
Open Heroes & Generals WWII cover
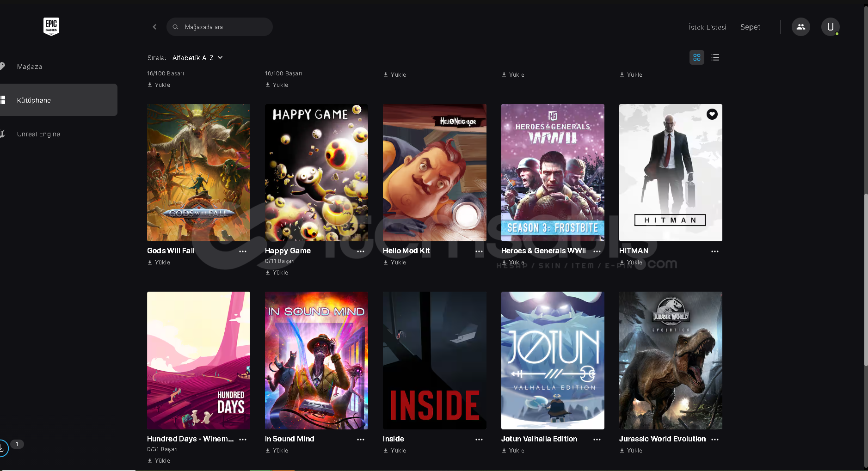(x=553, y=172)
